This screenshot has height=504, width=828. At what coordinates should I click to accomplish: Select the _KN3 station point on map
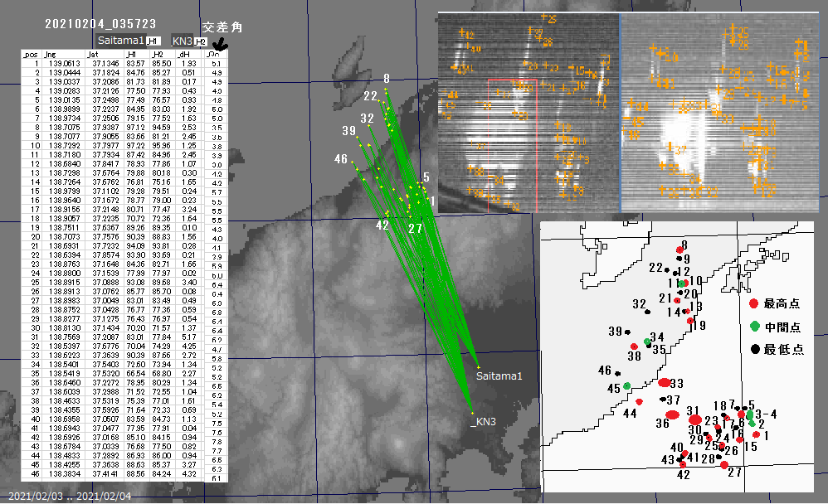(x=472, y=413)
